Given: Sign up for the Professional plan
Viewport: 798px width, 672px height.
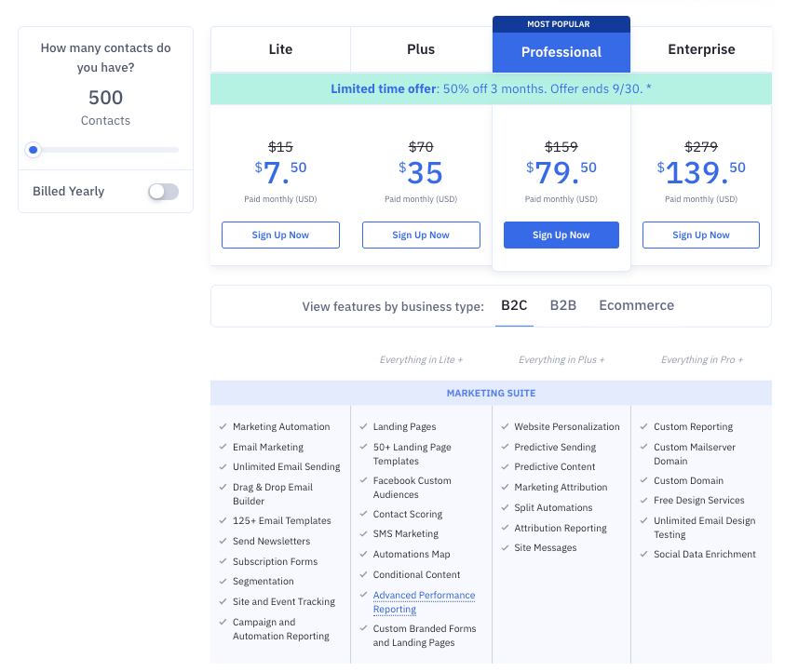Looking at the screenshot, I should point(561,235).
